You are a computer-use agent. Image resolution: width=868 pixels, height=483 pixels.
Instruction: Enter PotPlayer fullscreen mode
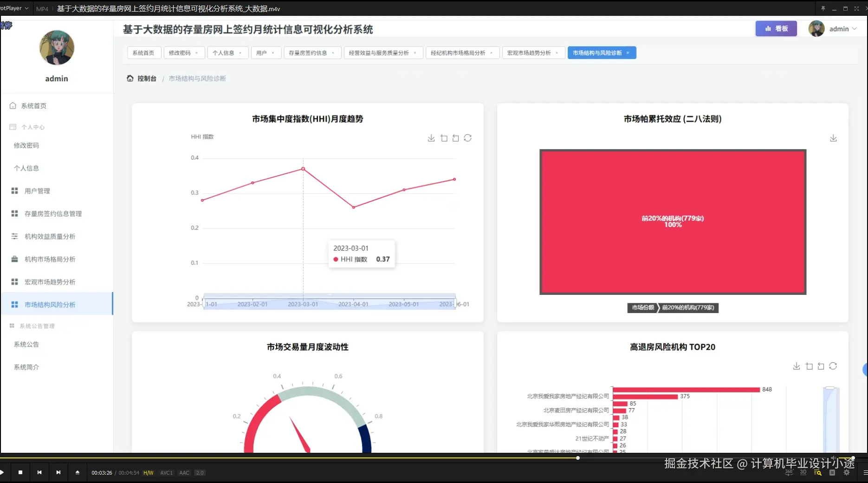click(x=856, y=8)
